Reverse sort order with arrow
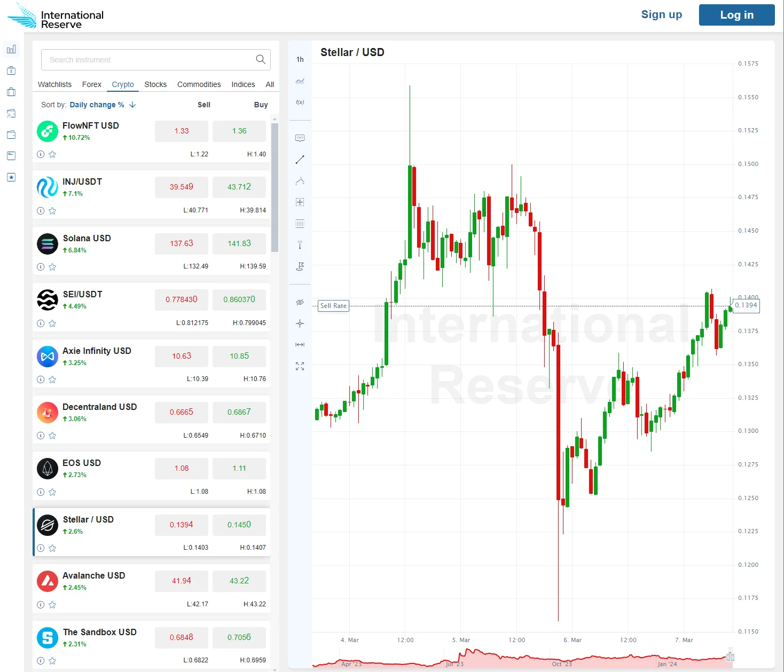Image resolution: width=784 pixels, height=672 pixels. coord(132,105)
